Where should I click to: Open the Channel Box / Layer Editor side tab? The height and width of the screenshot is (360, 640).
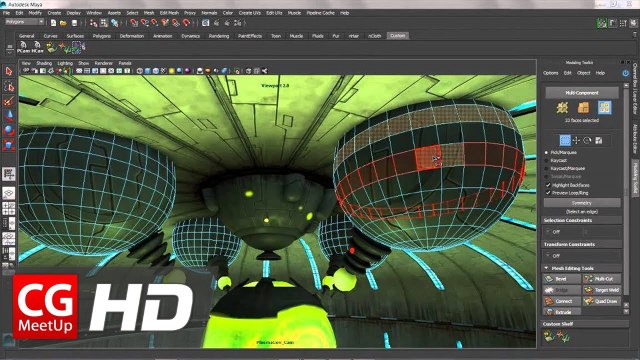point(635,89)
